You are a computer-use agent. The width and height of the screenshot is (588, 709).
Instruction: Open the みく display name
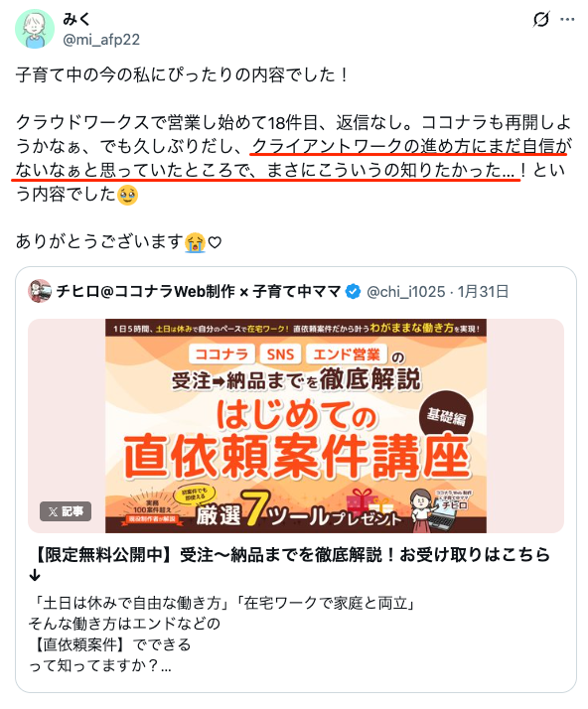click(x=76, y=19)
